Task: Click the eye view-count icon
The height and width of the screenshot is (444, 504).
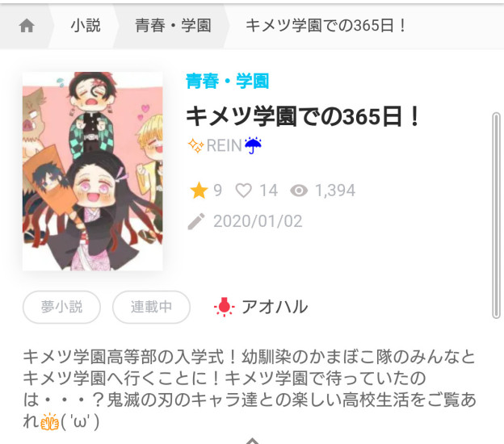Action: pos(299,191)
